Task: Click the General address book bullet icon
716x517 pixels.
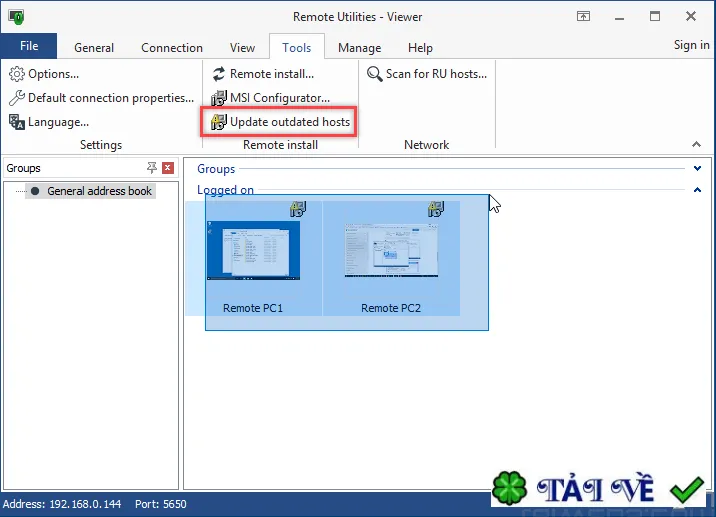Action: point(35,191)
